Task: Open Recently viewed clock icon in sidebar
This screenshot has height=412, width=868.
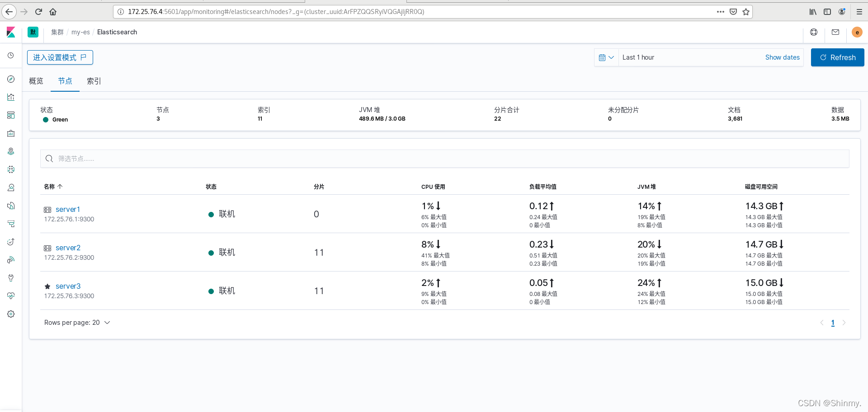Action: coord(11,56)
